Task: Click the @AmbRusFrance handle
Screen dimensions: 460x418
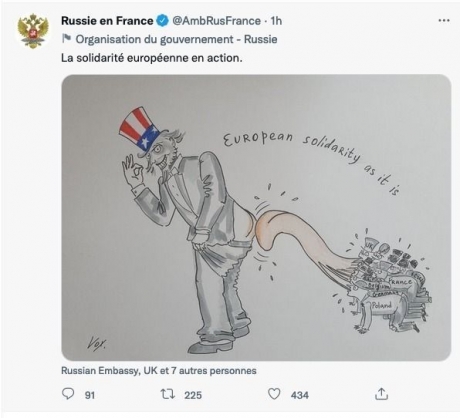Action: 216,21
